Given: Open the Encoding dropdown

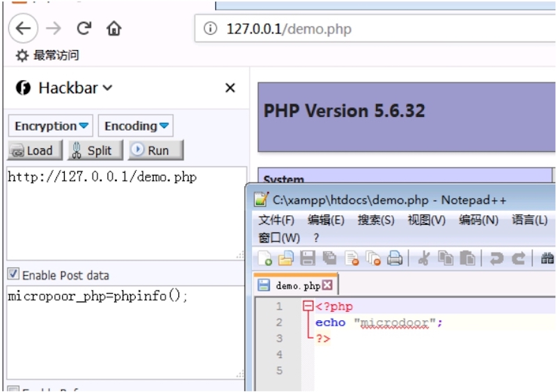Looking at the screenshot, I should click(x=136, y=126).
